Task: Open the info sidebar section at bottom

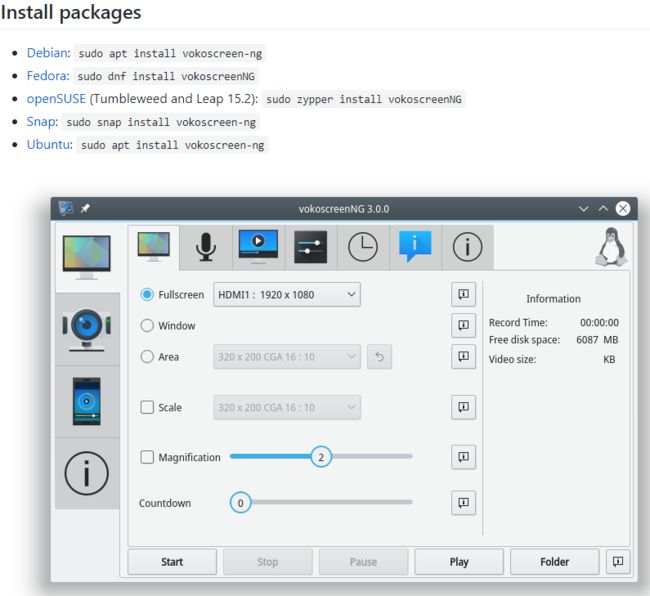Action: tap(87, 473)
